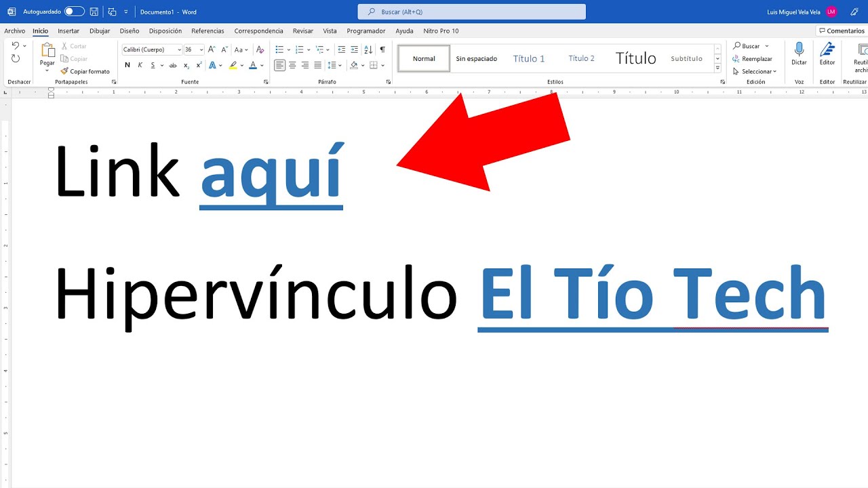Expand the text highlight color dropdown

point(241,65)
